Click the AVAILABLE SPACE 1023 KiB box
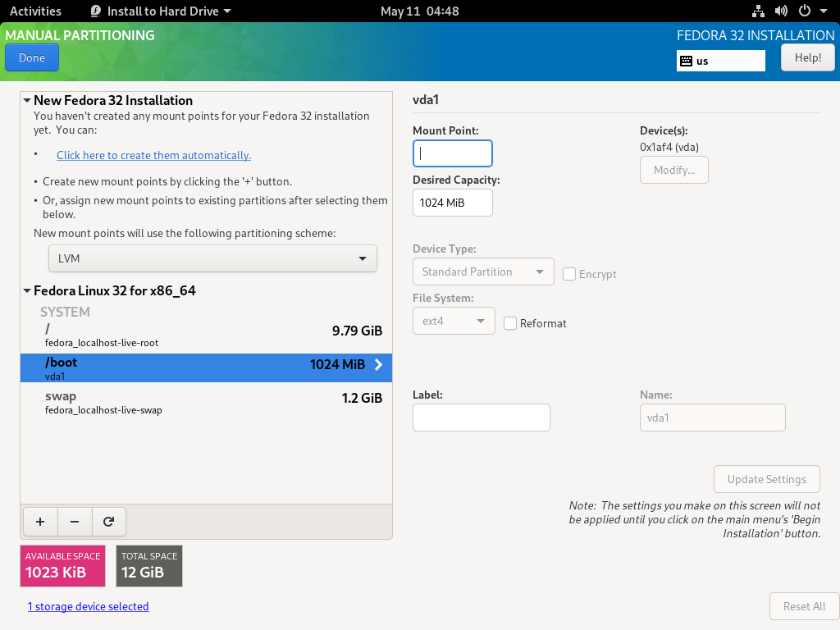 coord(62,566)
